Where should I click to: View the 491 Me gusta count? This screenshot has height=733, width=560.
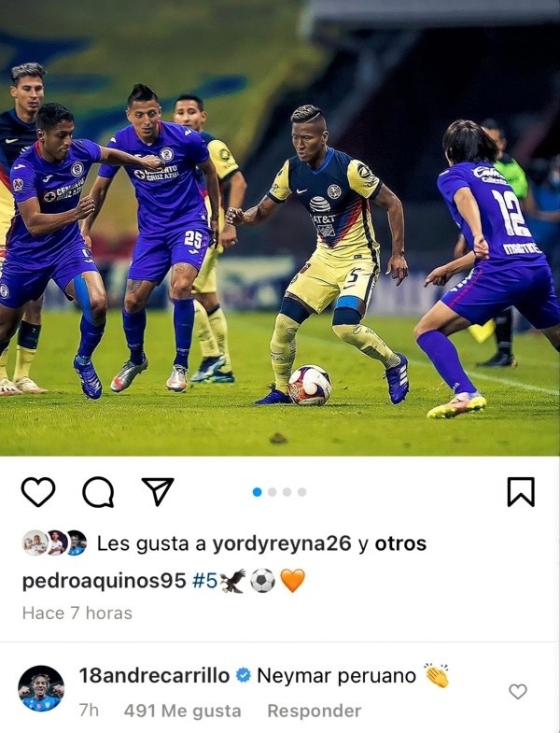(182, 711)
